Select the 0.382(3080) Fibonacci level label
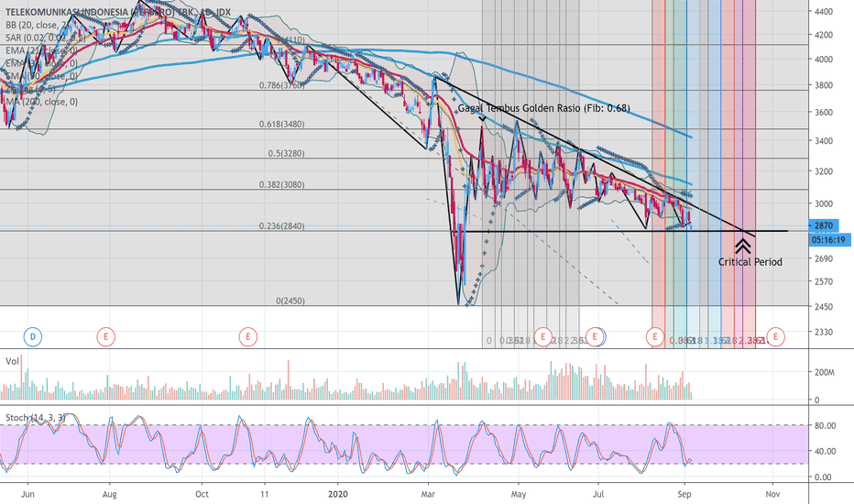This screenshot has height=504, width=854. [281, 185]
